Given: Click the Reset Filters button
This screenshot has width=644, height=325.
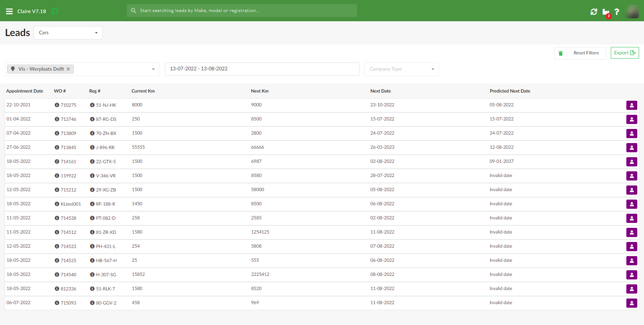Looking at the screenshot, I should 586,53.
